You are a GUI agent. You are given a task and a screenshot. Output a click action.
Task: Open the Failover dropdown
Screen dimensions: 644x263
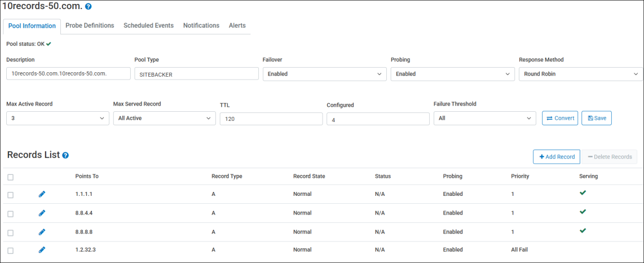[324, 74]
